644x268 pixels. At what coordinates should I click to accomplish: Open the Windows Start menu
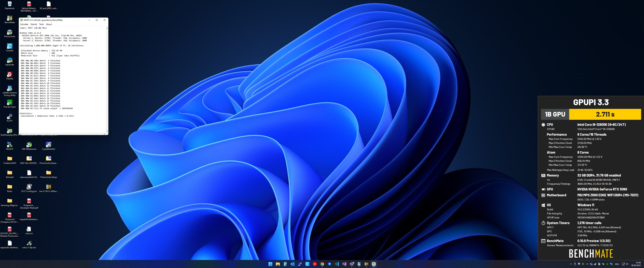[270, 264]
